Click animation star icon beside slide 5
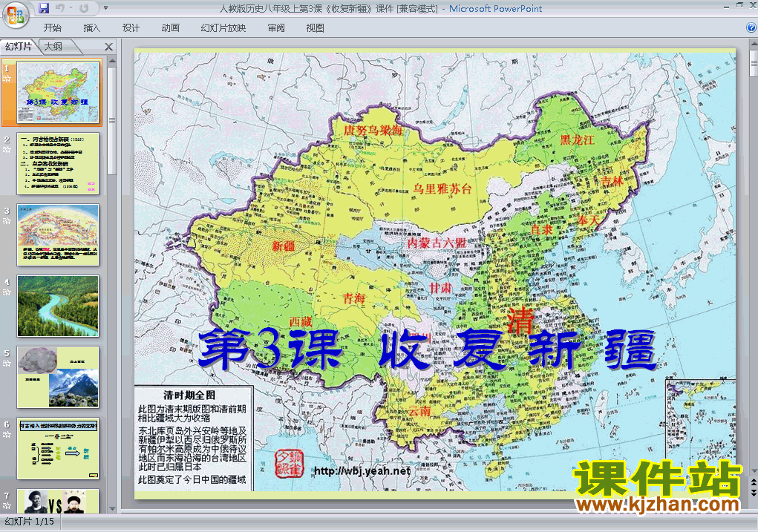The image size is (758, 532). pyautogui.click(x=7, y=364)
